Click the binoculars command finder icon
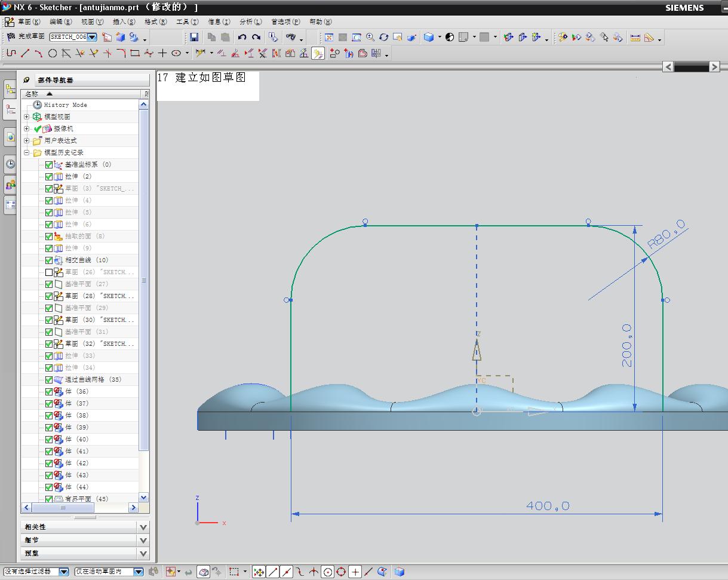Image resolution: width=728 pixels, height=580 pixels. click(291, 37)
